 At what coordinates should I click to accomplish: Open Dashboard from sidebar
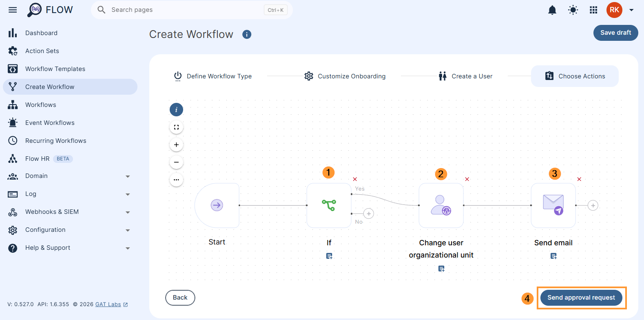pyautogui.click(x=70, y=33)
